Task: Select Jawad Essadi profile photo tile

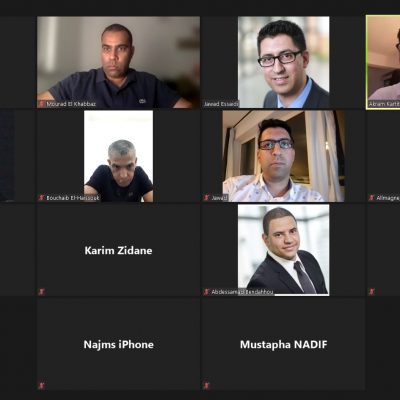Action: [x=284, y=62]
